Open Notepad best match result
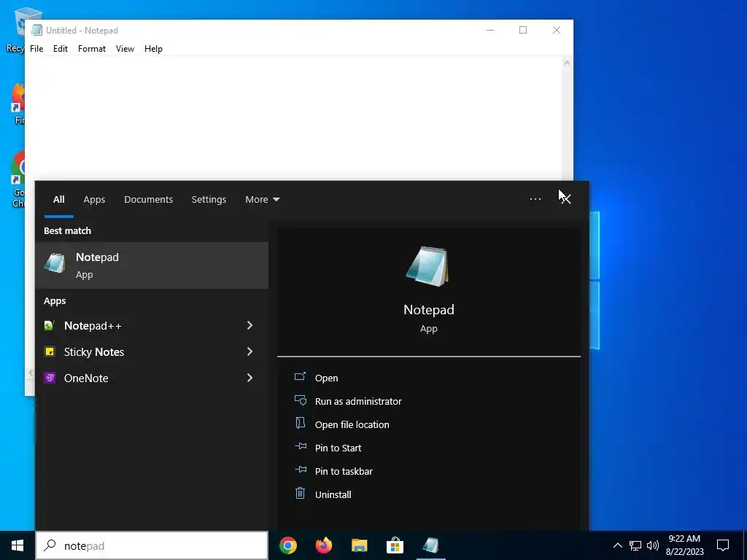The image size is (747, 560). 152,265
